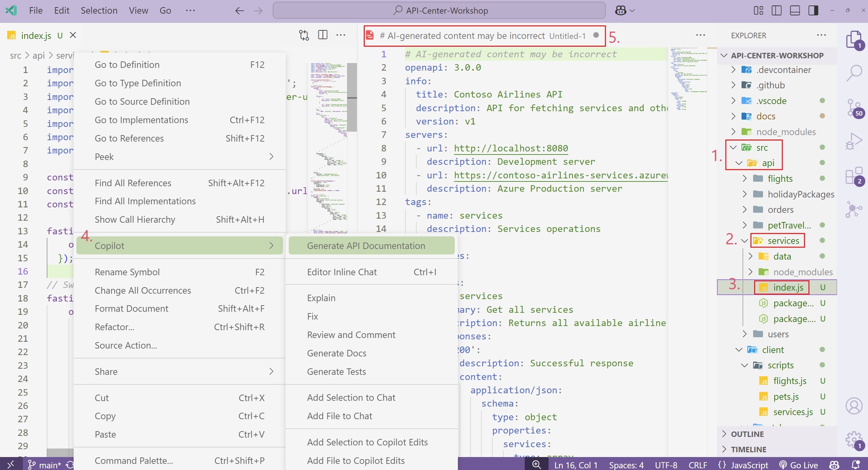Toggle the bottom panel visibility
868x470 pixels.
tap(795, 11)
